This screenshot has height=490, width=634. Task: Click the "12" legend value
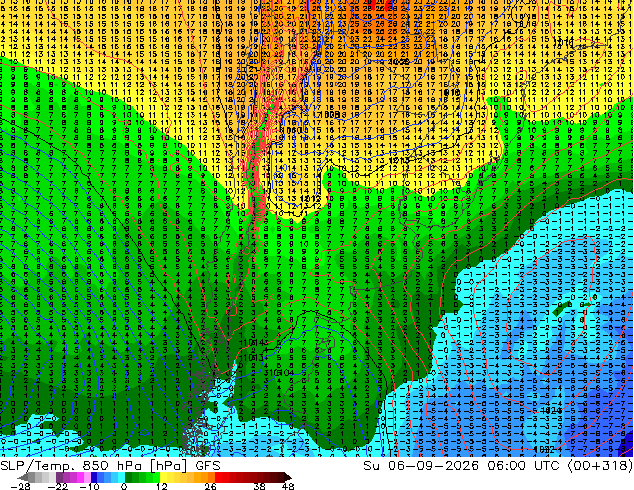coord(162,486)
